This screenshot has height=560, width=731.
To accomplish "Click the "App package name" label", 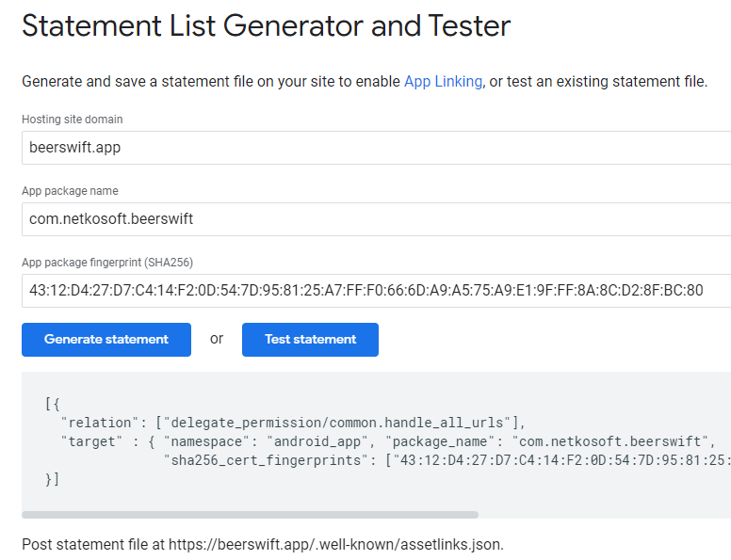I will point(70,191).
